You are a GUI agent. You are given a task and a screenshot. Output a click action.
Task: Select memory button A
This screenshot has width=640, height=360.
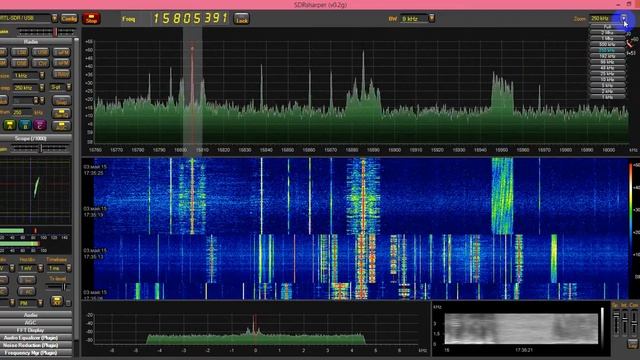[x=10, y=125]
